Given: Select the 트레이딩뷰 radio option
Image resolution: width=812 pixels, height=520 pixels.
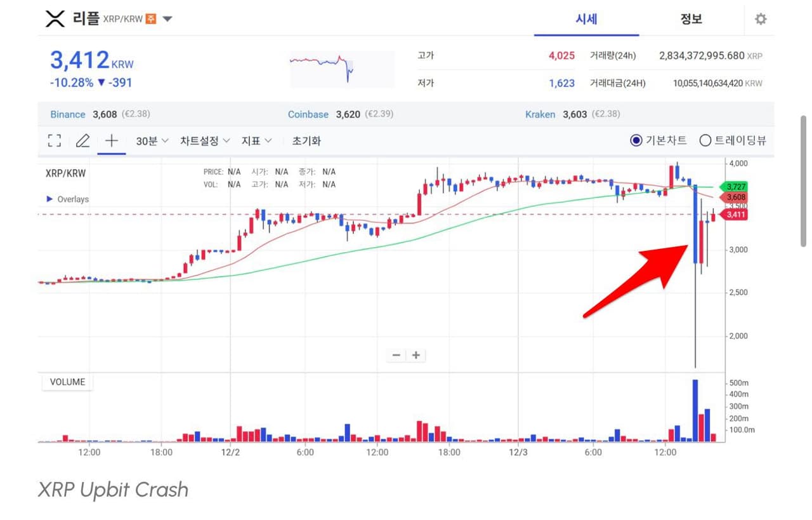Looking at the screenshot, I should (x=705, y=141).
